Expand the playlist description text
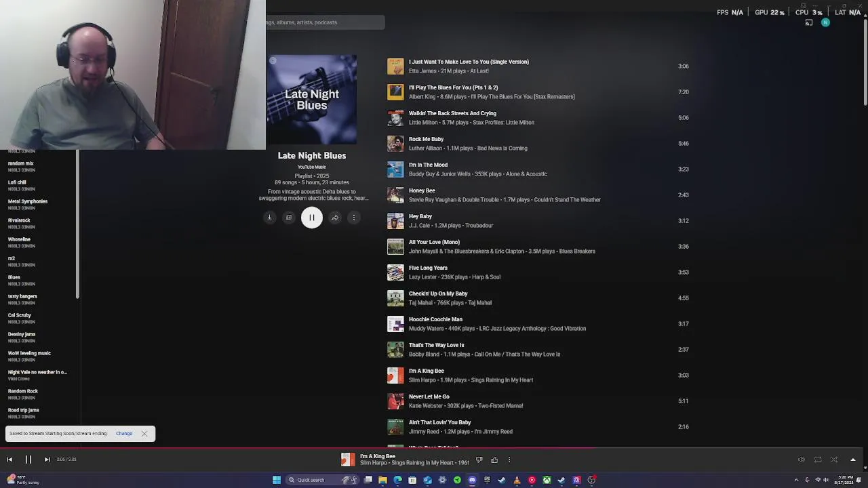Image resolution: width=868 pixels, height=488 pixels. click(313, 195)
